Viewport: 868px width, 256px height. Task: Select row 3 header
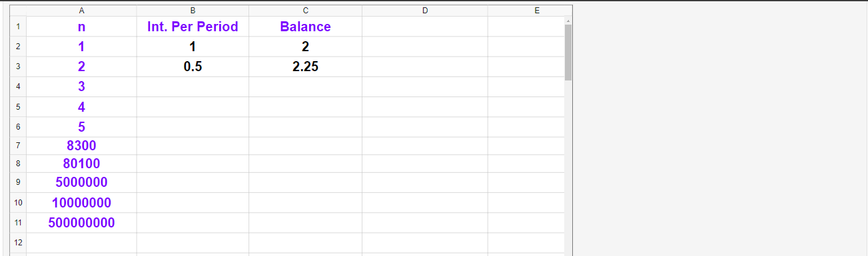click(x=18, y=66)
